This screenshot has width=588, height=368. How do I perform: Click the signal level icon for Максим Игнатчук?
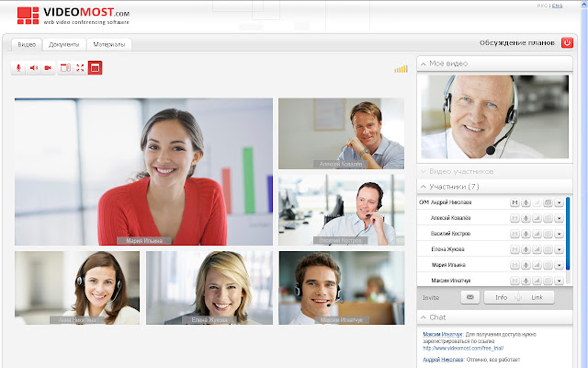click(537, 281)
